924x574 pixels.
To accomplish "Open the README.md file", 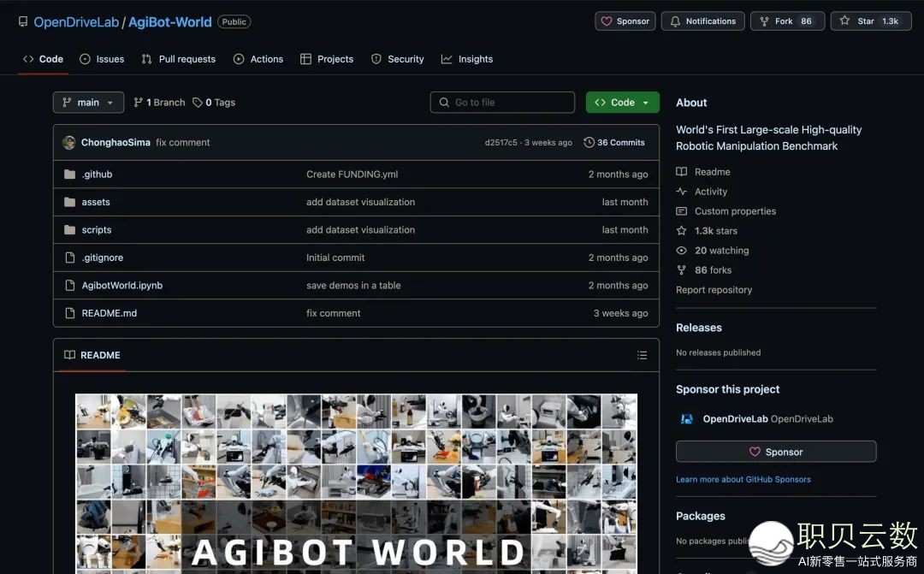I will (x=109, y=314).
